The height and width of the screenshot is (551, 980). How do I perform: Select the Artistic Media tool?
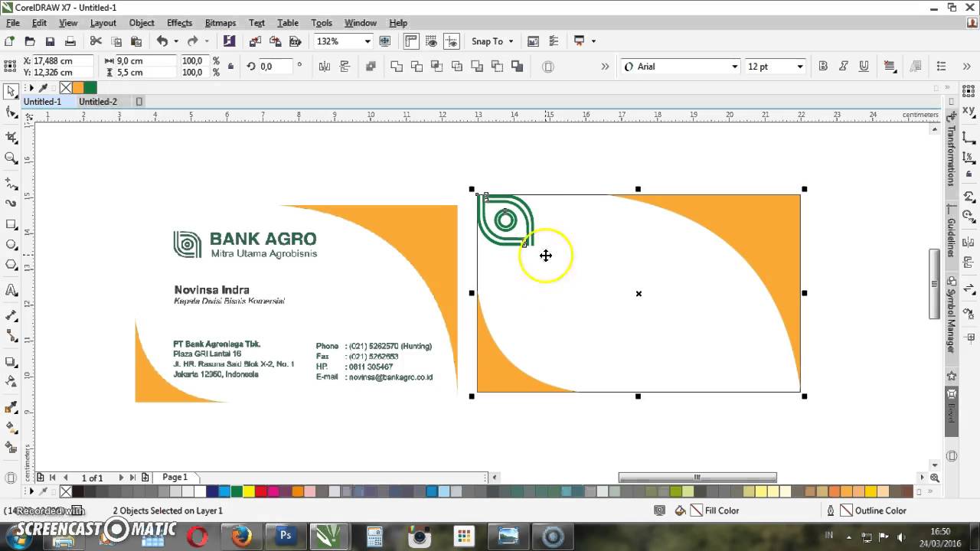(11, 204)
